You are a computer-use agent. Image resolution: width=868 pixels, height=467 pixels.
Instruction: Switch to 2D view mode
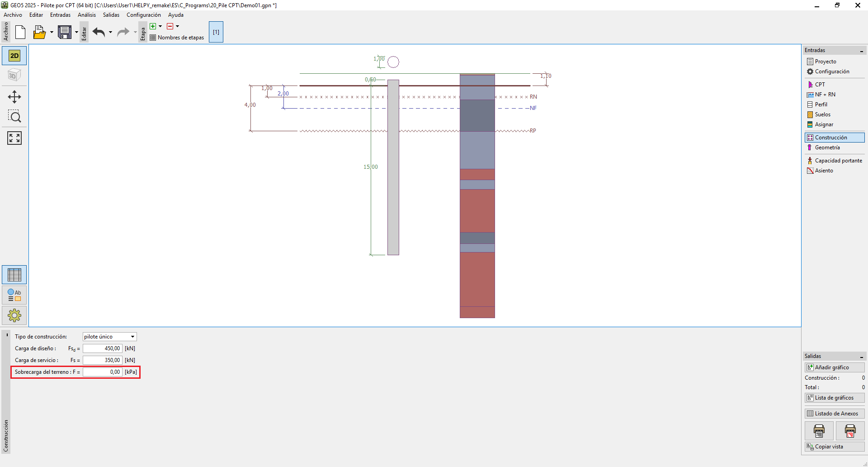pos(14,56)
